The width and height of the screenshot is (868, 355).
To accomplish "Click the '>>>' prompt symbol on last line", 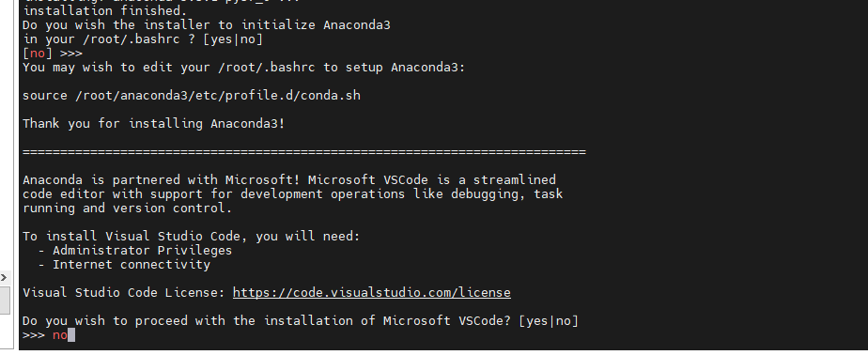I will click(34, 335).
